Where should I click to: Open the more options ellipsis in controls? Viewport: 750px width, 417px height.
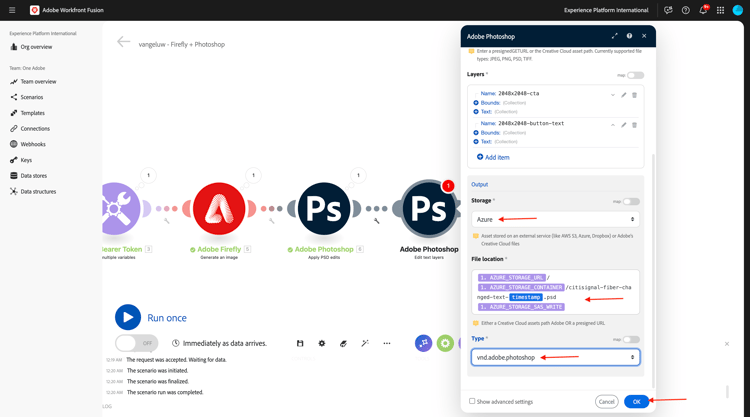(386, 343)
